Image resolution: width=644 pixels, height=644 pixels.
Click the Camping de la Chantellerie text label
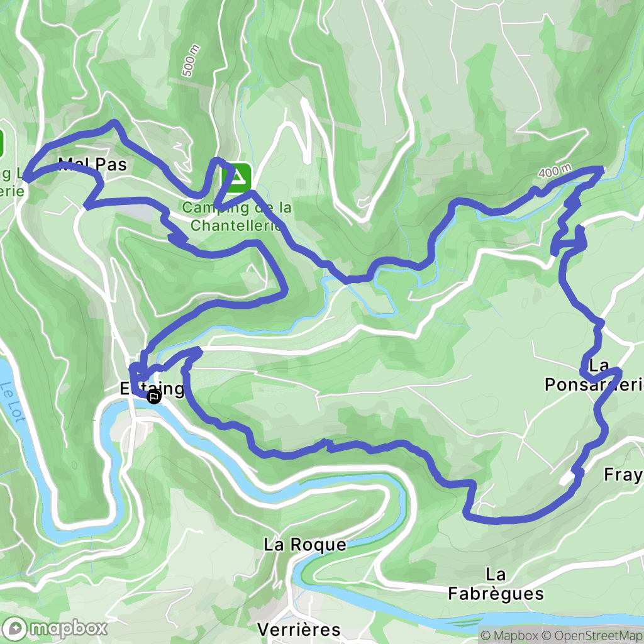coord(237,216)
